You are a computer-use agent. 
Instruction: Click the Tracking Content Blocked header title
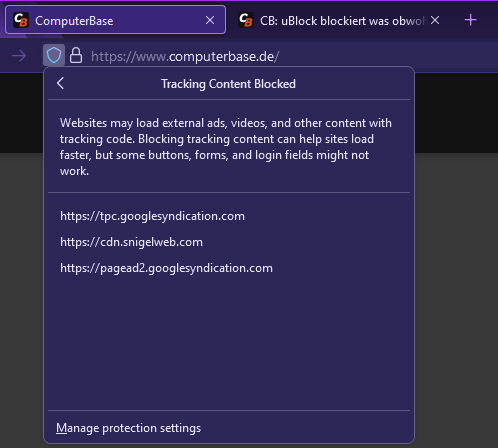[228, 84]
